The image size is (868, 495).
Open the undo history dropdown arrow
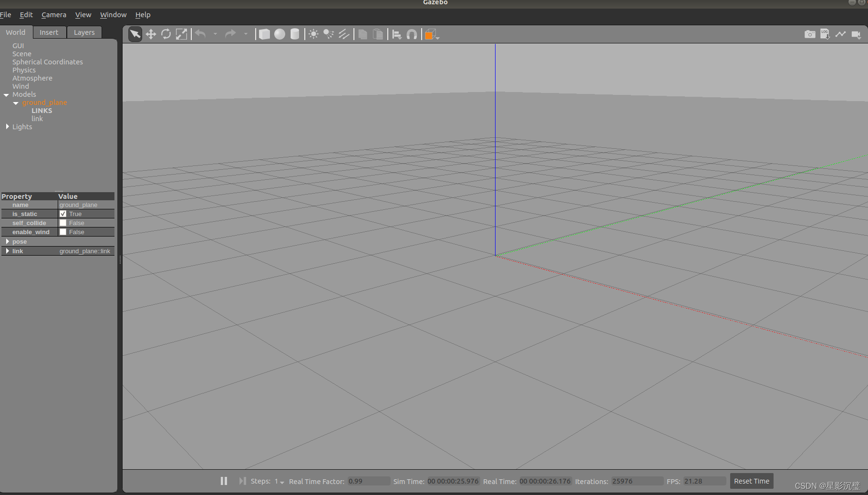pyautogui.click(x=215, y=34)
